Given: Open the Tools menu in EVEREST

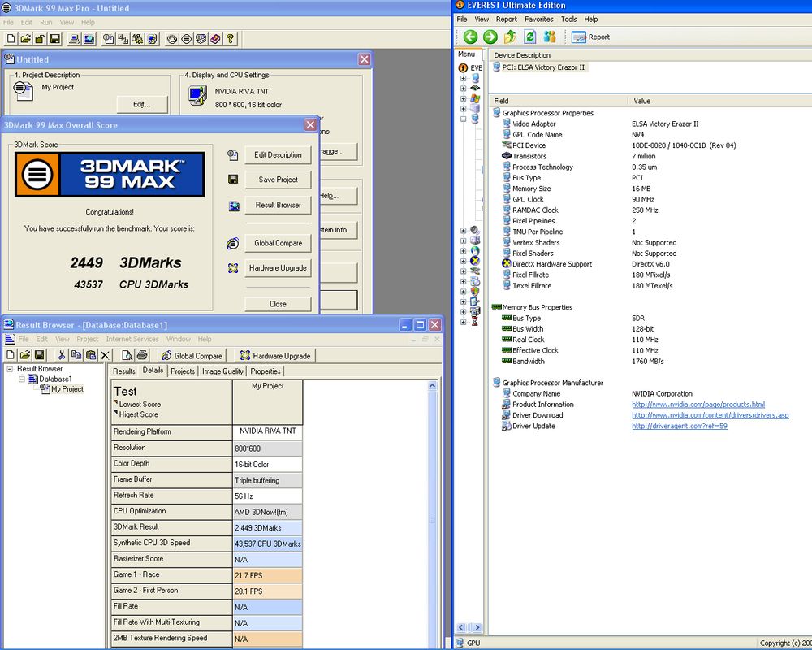Looking at the screenshot, I should [568, 19].
